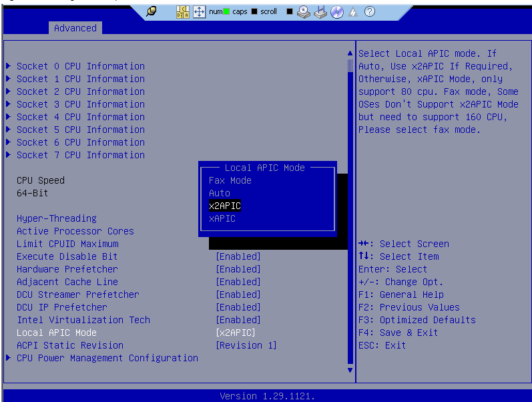Expand Socket 7 CPU Information arrow

[x=9, y=155]
